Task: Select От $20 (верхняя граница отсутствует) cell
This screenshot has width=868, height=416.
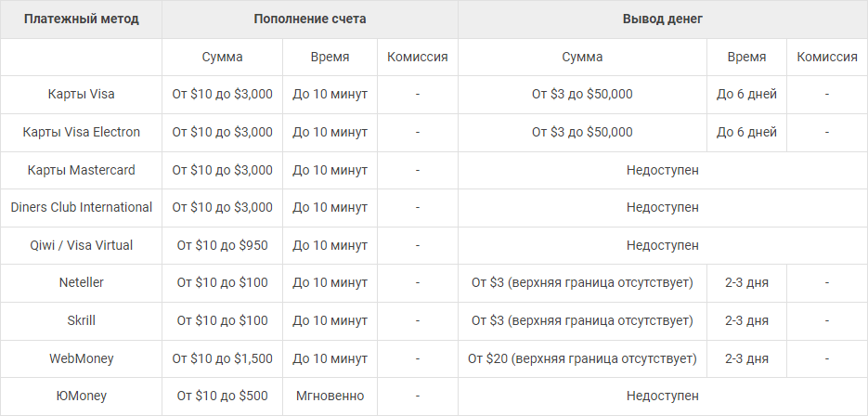Action: [582, 359]
